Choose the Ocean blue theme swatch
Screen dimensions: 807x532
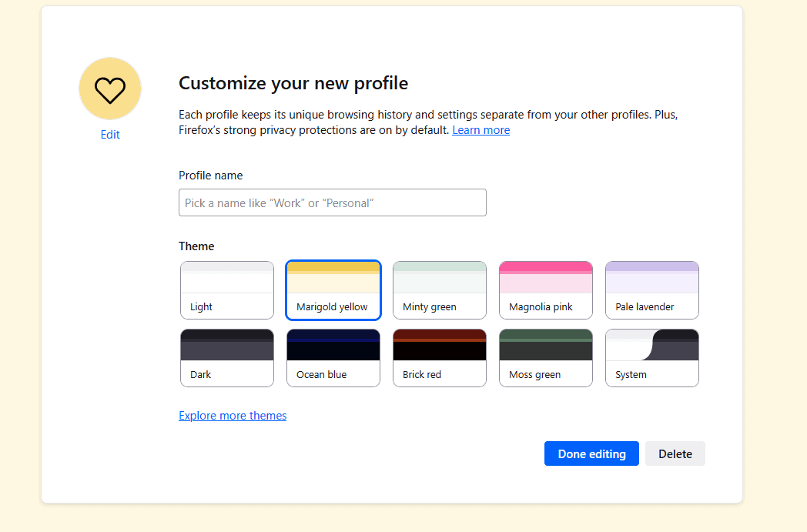[333, 358]
